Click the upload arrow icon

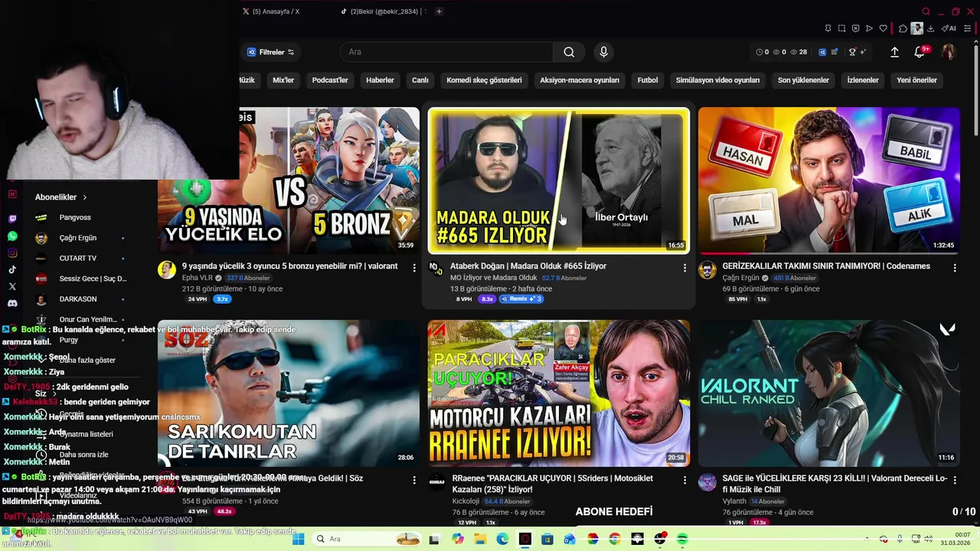point(894,52)
